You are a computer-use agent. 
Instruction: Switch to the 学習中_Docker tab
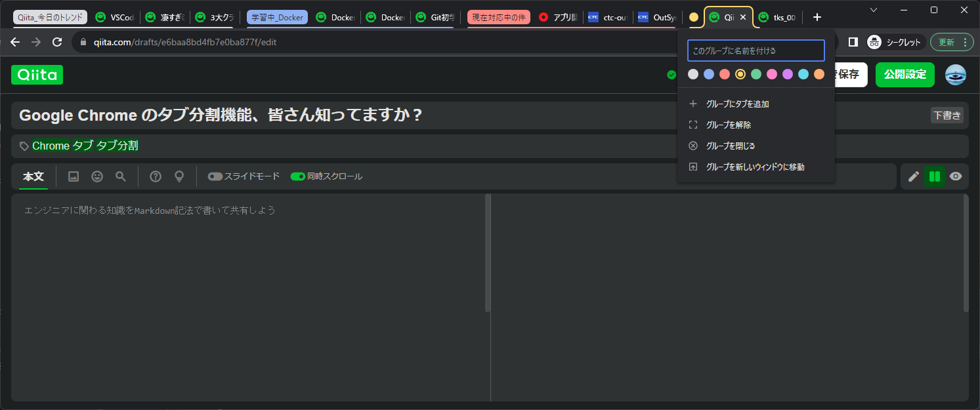pyautogui.click(x=276, y=16)
